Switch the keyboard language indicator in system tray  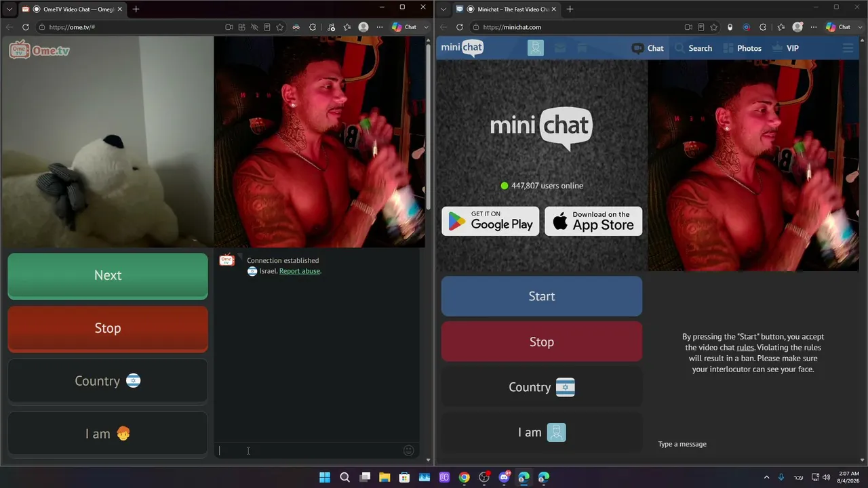[797, 477]
